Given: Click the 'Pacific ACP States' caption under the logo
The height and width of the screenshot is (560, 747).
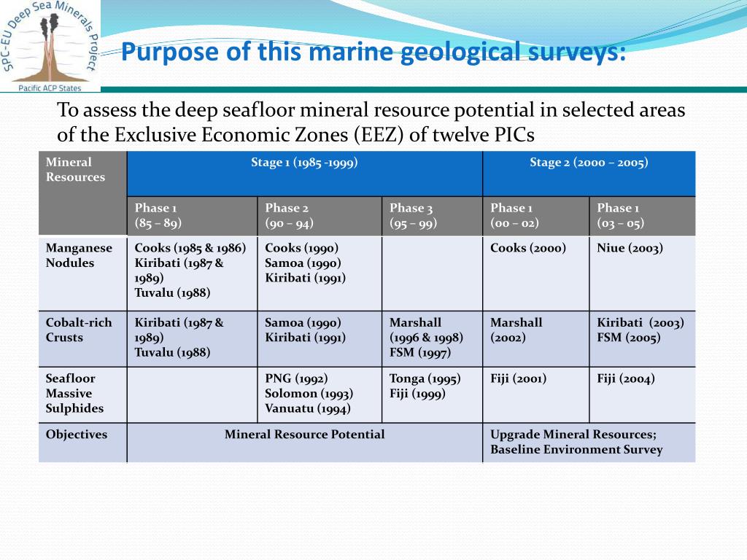Looking at the screenshot, I should [x=50, y=88].
